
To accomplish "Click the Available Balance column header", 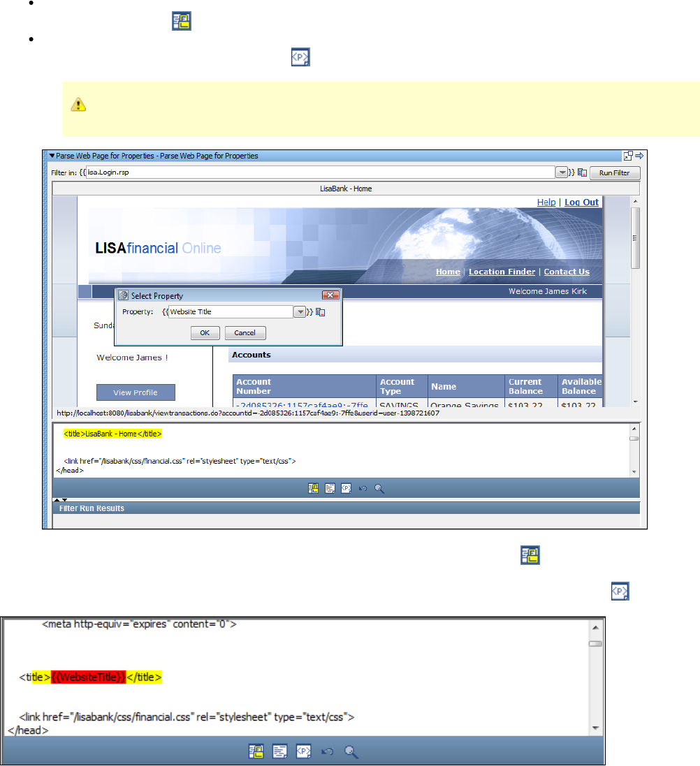I will [581, 386].
